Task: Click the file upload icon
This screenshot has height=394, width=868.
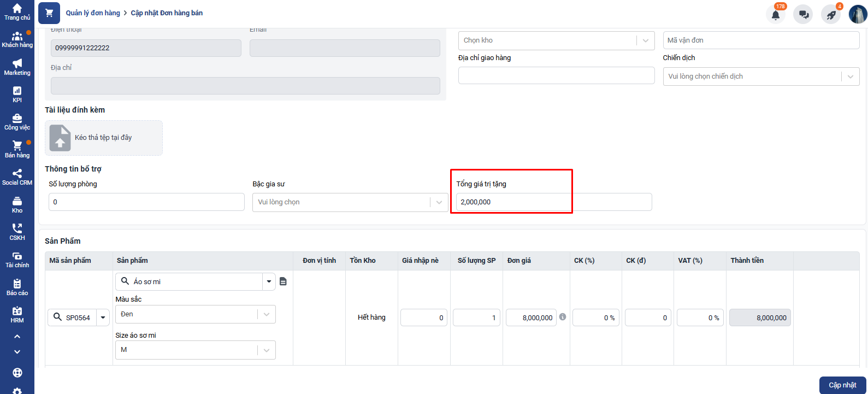Action: 60,138
